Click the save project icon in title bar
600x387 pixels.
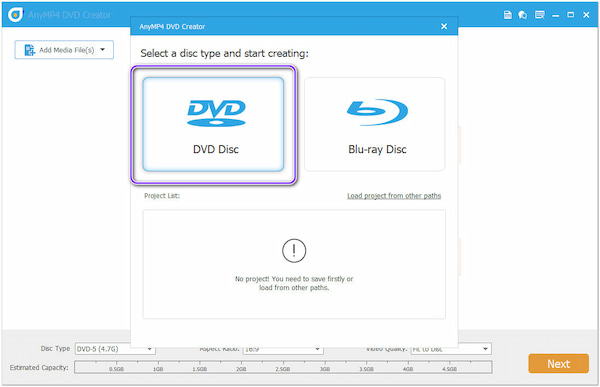tap(508, 15)
